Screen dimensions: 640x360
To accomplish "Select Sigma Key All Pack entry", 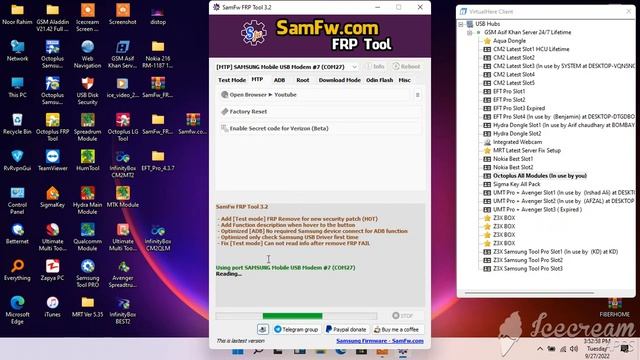I will [x=516, y=184].
